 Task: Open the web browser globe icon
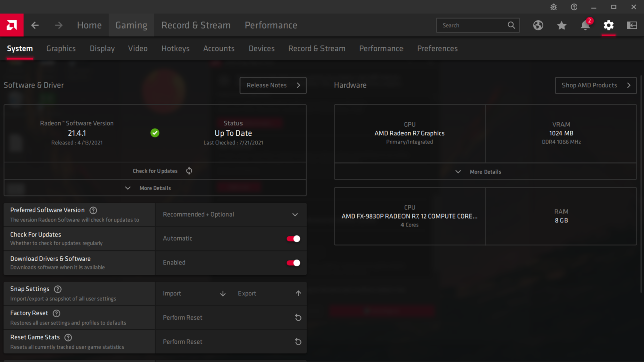coord(538,25)
